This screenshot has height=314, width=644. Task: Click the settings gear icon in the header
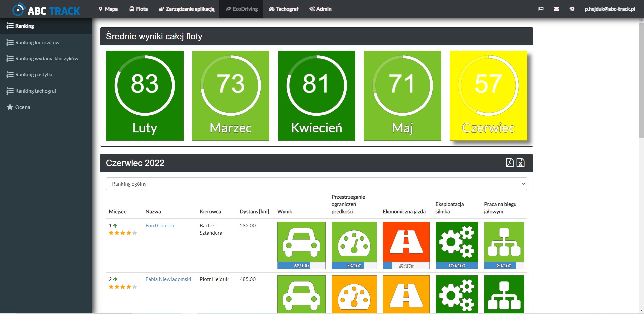tap(572, 9)
